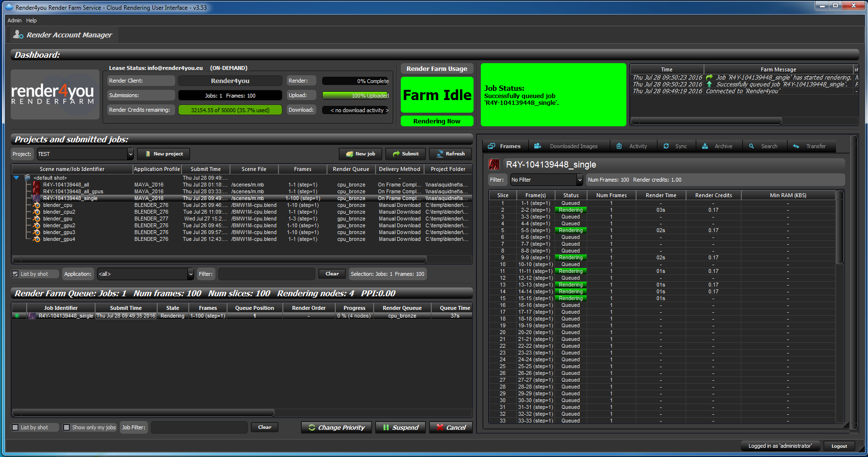Click the Suspend button
Screen dimensions: 868x457
[401, 427]
